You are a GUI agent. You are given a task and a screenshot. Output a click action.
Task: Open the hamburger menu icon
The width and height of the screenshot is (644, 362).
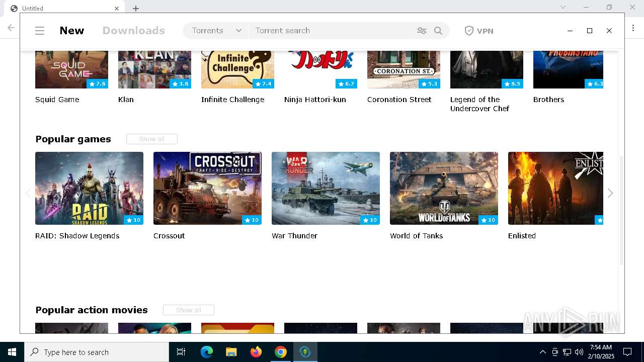pos(40,31)
